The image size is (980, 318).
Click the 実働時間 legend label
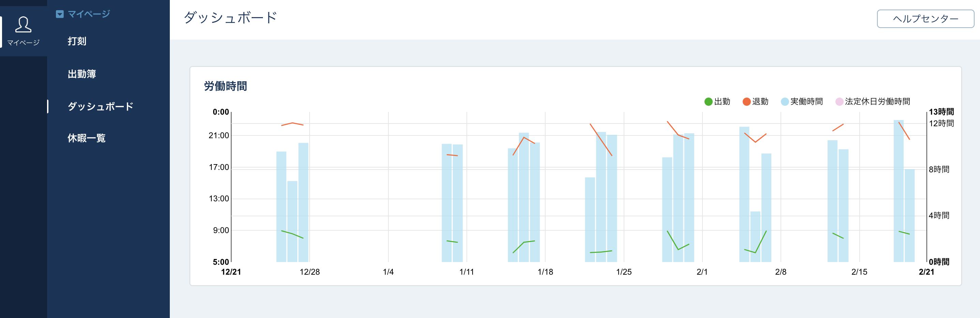coord(806,102)
